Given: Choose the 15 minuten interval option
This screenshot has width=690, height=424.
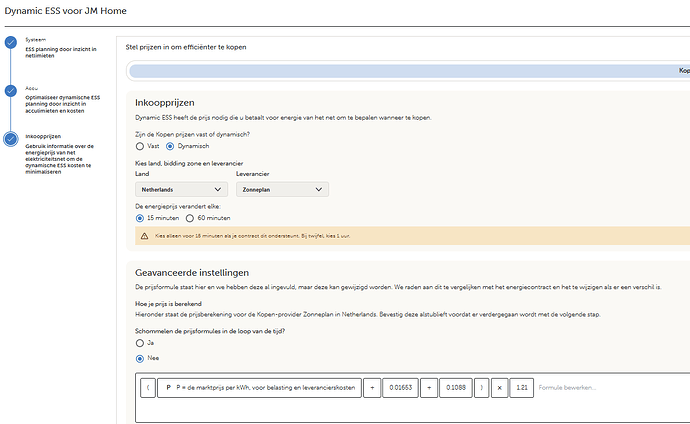Looking at the screenshot, I should pyautogui.click(x=140, y=218).
